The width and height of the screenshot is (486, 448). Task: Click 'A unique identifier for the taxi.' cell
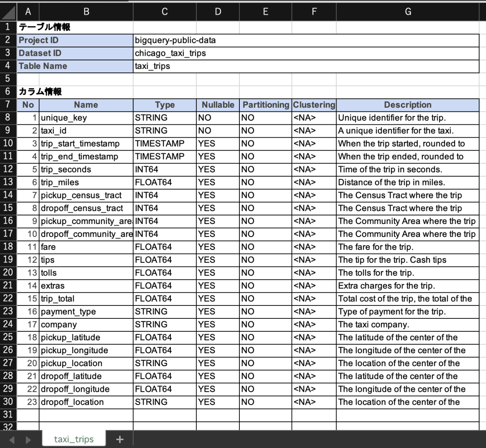point(408,131)
